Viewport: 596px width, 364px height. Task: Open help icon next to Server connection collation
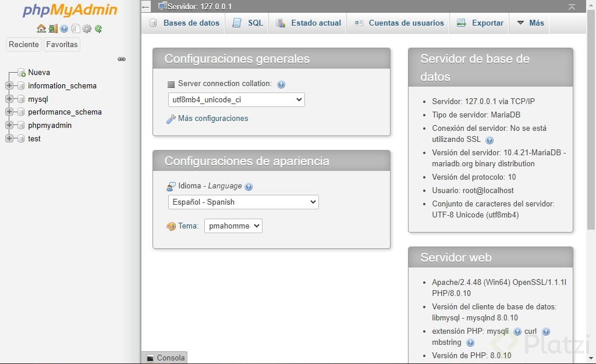(281, 84)
